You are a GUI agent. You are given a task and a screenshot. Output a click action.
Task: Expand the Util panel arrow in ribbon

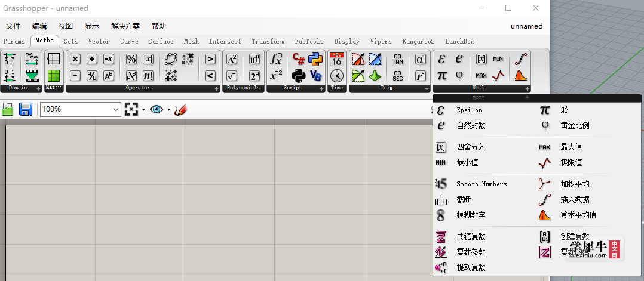(526, 89)
